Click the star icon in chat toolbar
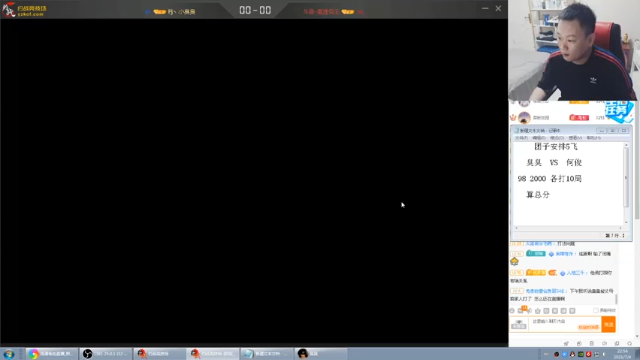Screen dimensions: 640x360 click(x=538, y=311)
